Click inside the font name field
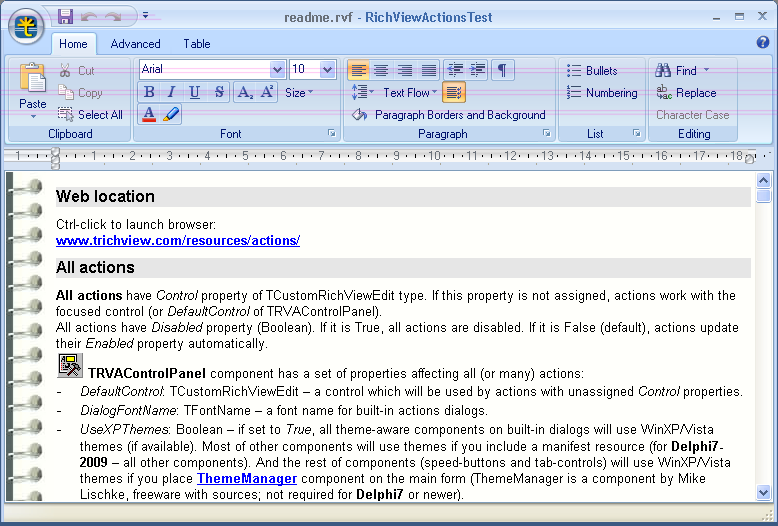This screenshot has width=778, height=526. [x=204, y=69]
